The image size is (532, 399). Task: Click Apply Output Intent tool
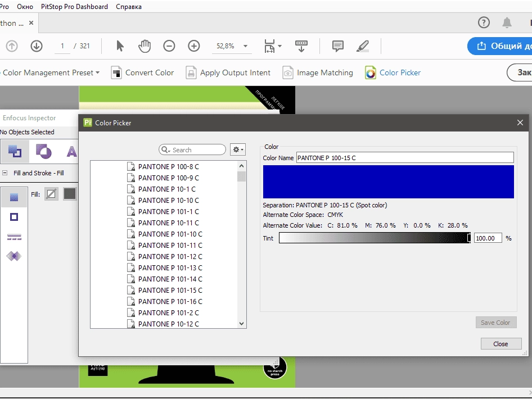(228, 73)
